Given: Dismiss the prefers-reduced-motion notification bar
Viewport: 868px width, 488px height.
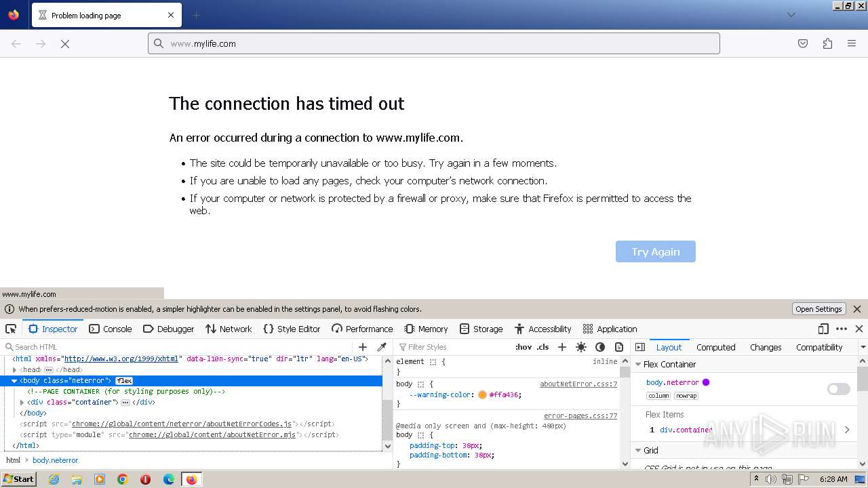Looking at the screenshot, I should point(857,309).
